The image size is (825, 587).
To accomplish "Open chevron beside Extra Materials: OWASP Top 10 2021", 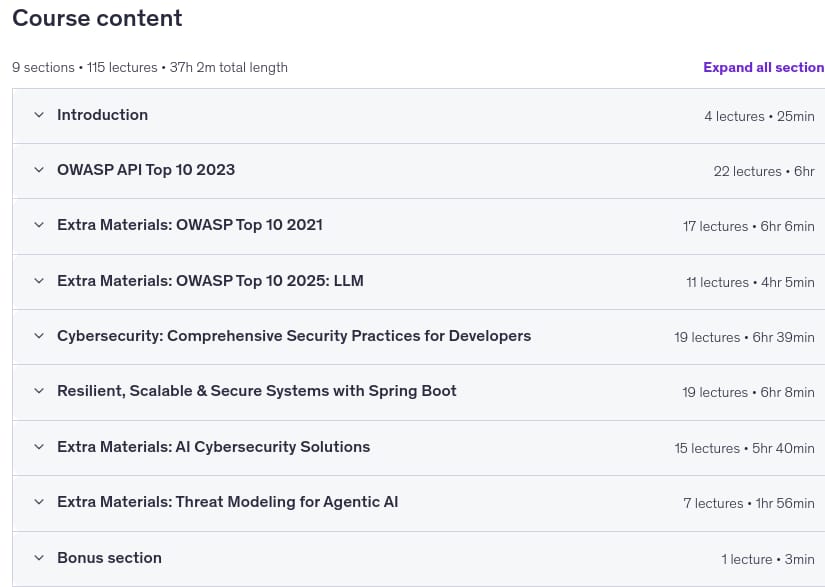I will (39, 225).
